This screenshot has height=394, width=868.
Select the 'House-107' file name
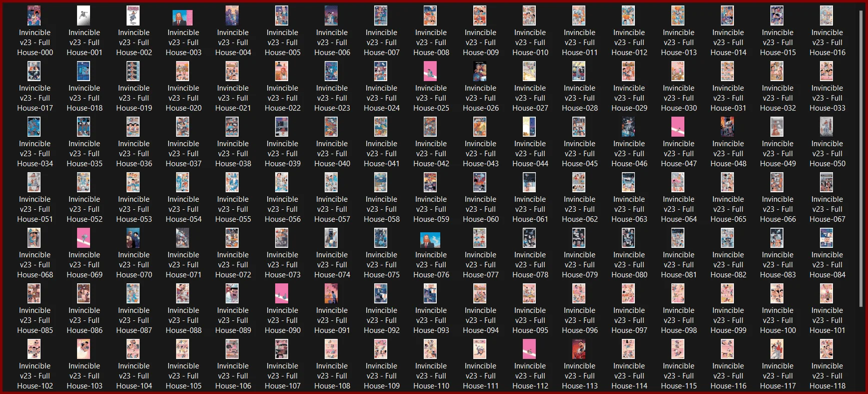pyautogui.click(x=283, y=386)
